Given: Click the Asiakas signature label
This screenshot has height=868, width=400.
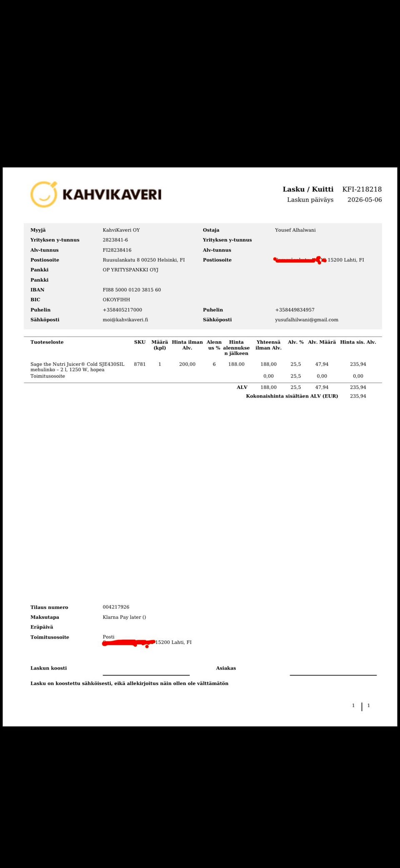Looking at the screenshot, I should click(226, 668).
